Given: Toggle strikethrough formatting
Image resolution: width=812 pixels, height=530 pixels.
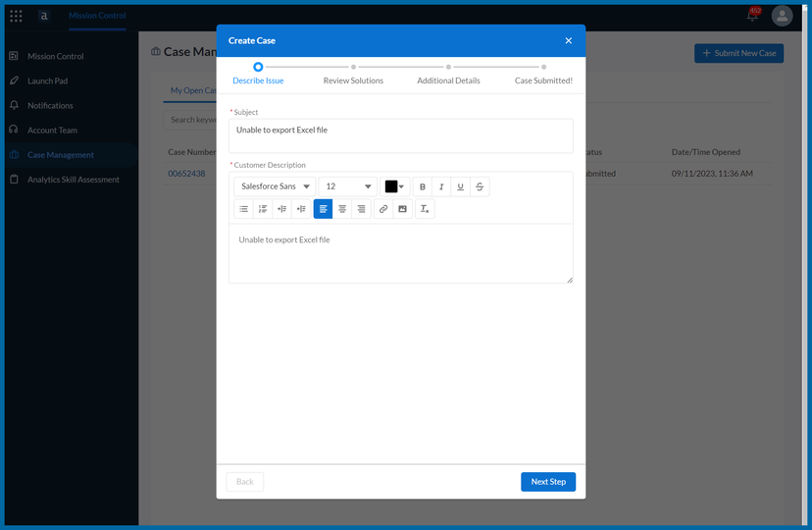Looking at the screenshot, I should coord(480,186).
